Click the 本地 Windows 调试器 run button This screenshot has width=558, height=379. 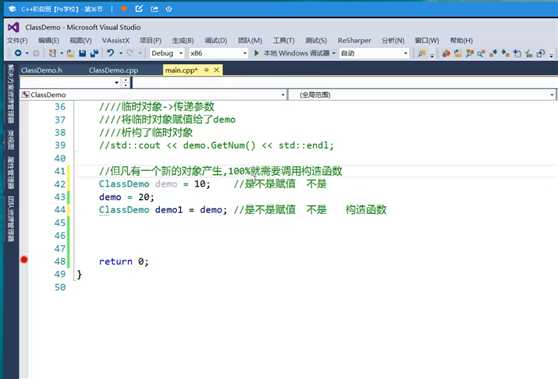[x=296, y=53]
